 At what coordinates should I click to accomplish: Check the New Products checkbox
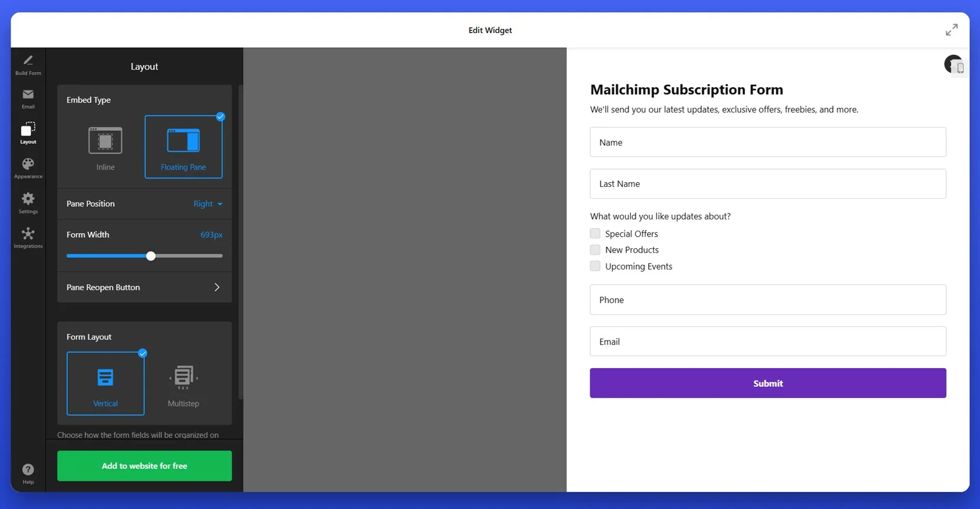[x=595, y=249]
